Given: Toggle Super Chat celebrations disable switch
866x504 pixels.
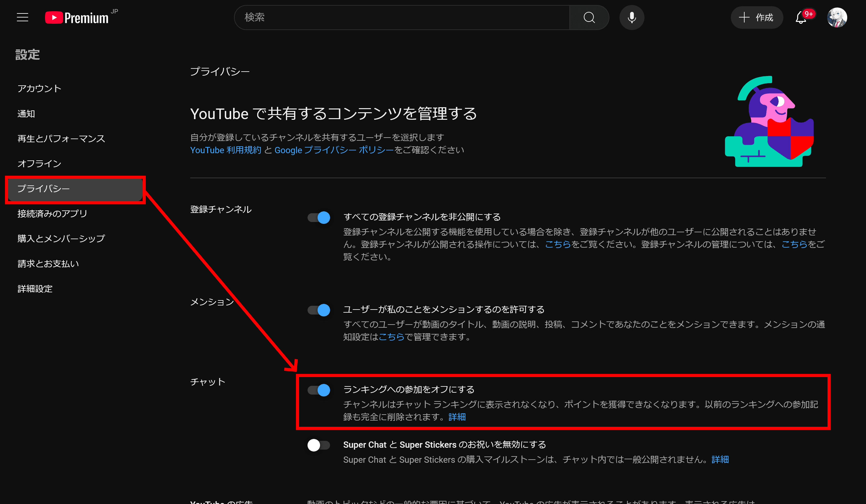Looking at the screenshot, I should [x=318, y=445].
